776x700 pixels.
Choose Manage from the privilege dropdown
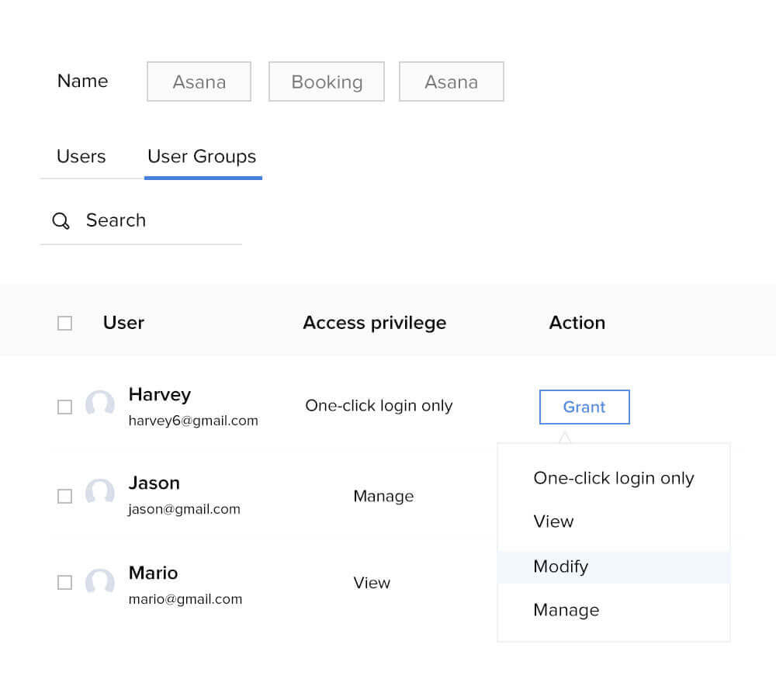point(566,610)
